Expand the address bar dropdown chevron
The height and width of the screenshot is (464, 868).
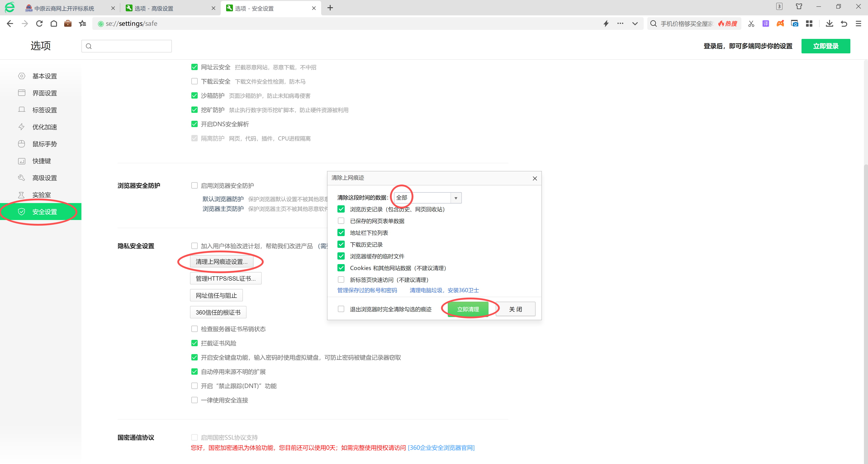coord(635,24)
